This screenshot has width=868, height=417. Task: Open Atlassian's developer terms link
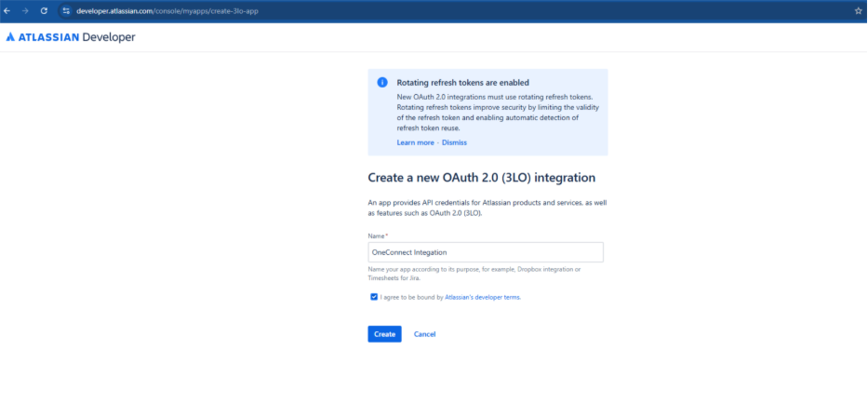click(x=483, y=297)
